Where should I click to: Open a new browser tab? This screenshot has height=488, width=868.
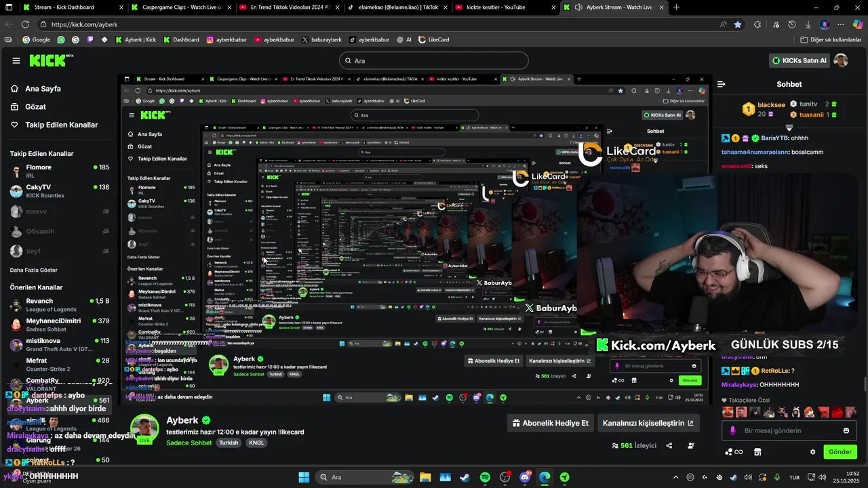(676, 7)
